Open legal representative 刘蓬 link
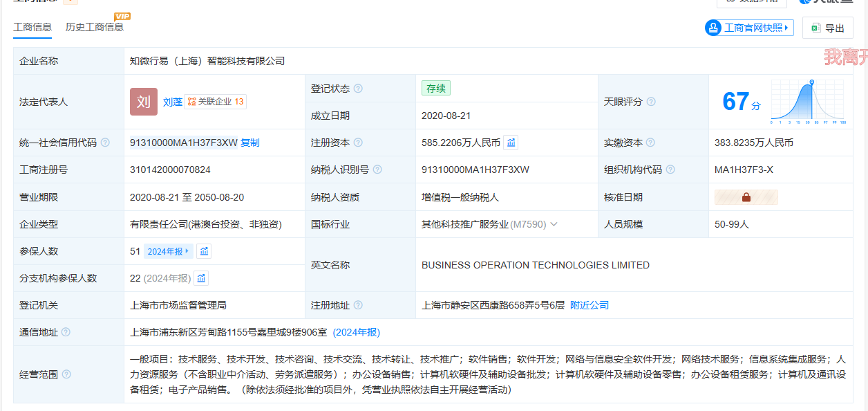This screenshot has height=411, width=868. (x=173, y=102)
